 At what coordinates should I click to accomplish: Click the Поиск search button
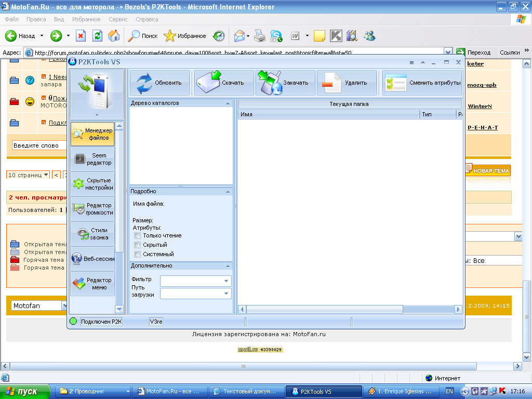pyautogui.click(x=143, y=36)
